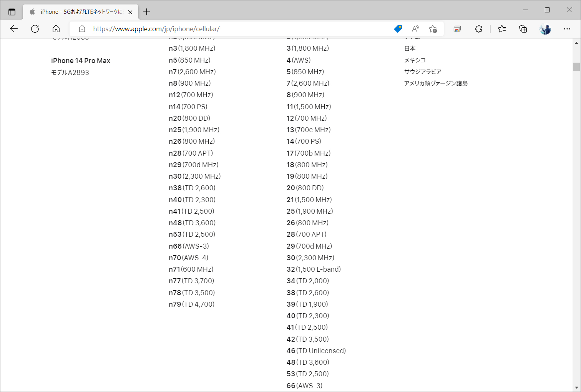Screen dimensions: 581x392
Task: Refresh the current page
Action: [35, 29]
